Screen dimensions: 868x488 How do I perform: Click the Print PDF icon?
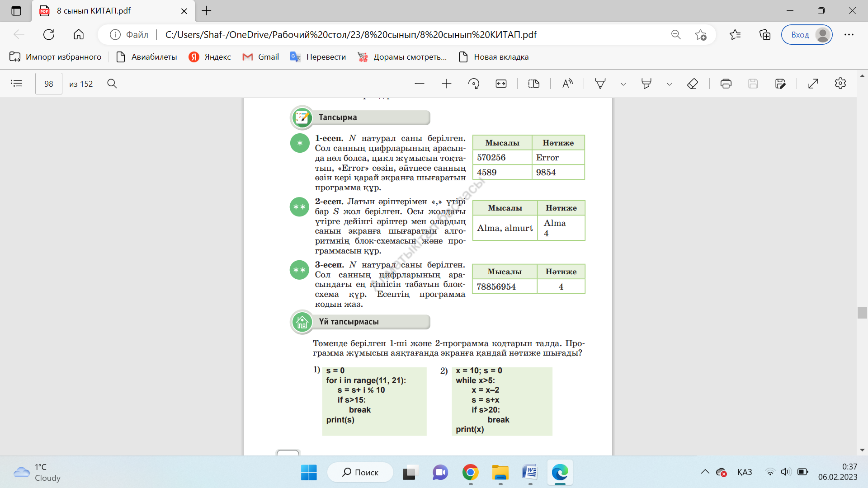click(x=726, y=84)
